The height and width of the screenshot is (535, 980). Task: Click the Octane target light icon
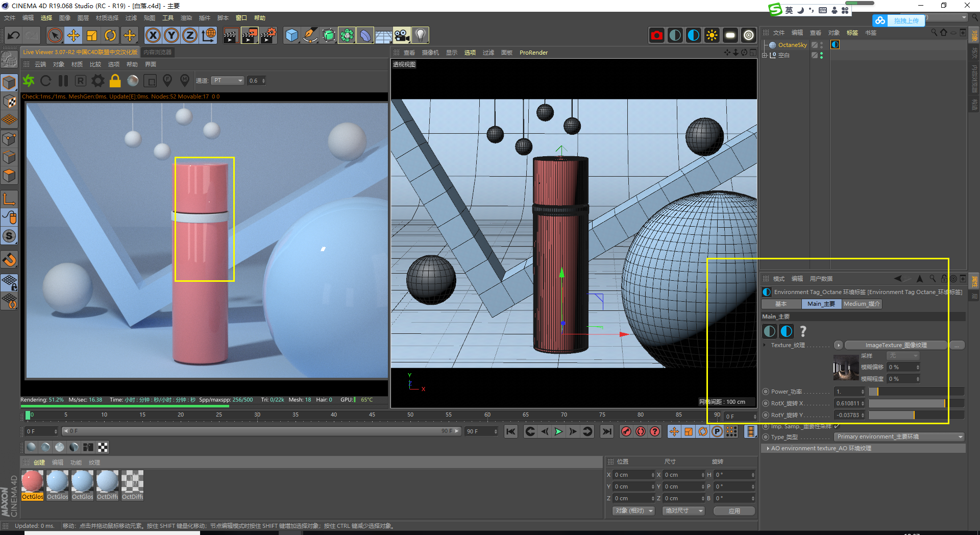pyautogui.click(x=748, y=35)
